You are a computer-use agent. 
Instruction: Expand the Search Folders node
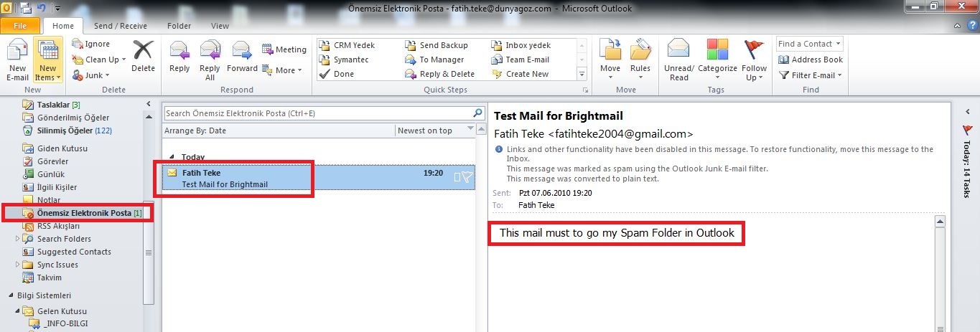coord(18,239)
